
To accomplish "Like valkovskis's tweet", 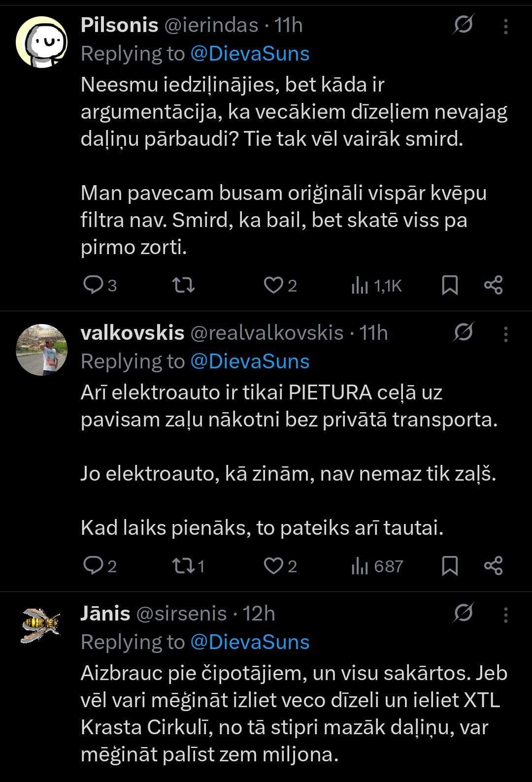I will pyautogui.click(x=273, y=566).
